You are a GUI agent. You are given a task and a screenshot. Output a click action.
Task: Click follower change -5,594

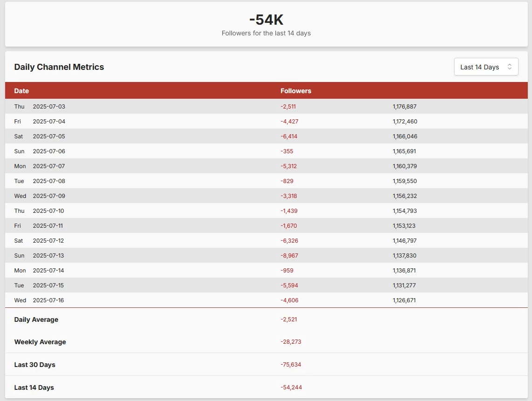(289, 285)
